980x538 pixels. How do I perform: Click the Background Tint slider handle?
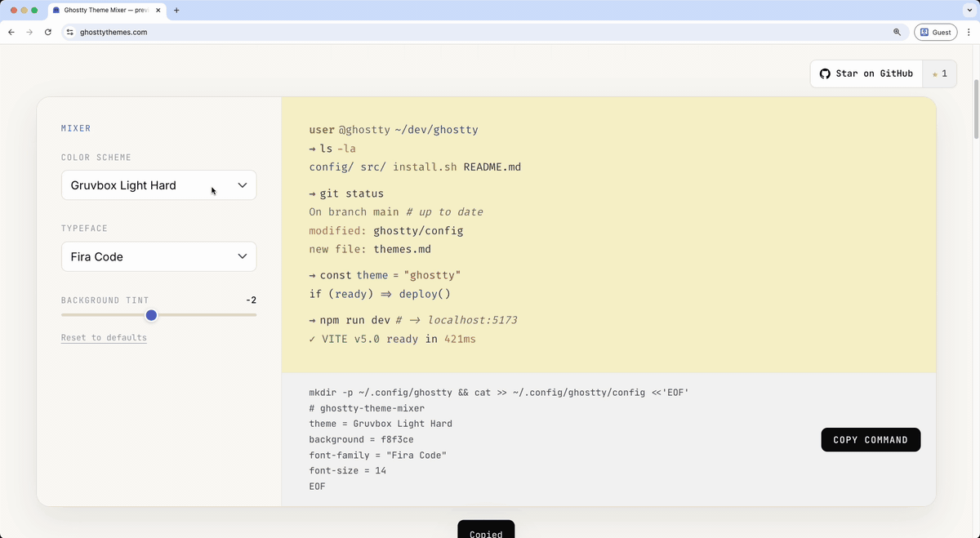click(x=151, y=315)
